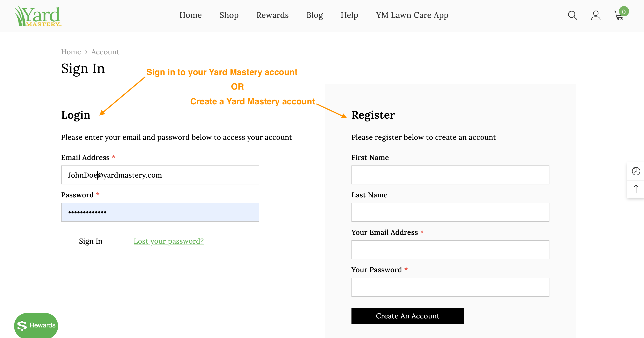The image size is (644, 338).
Task: Click the cart item count badge
Action: tap(624, 11)
